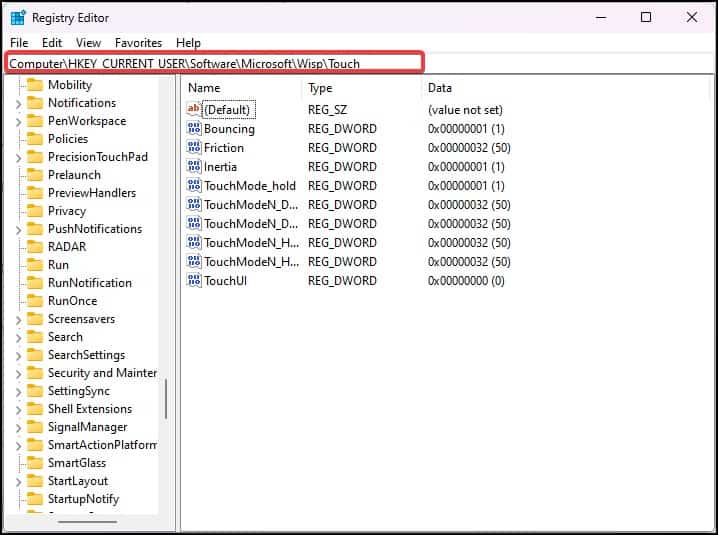Image resolution: width=718 pixels, height=535 pixels.
Task: Expand the StartLayout tree node
Action: pos(18,482)
